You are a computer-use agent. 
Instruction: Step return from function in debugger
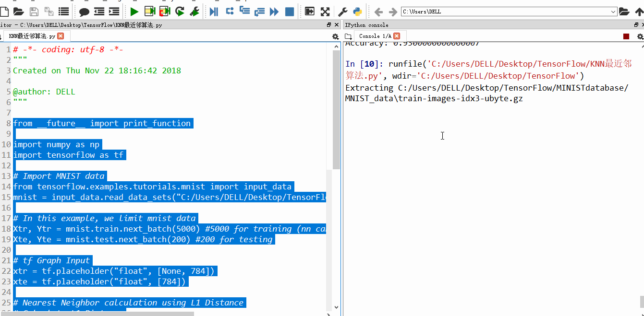(259, 12)
